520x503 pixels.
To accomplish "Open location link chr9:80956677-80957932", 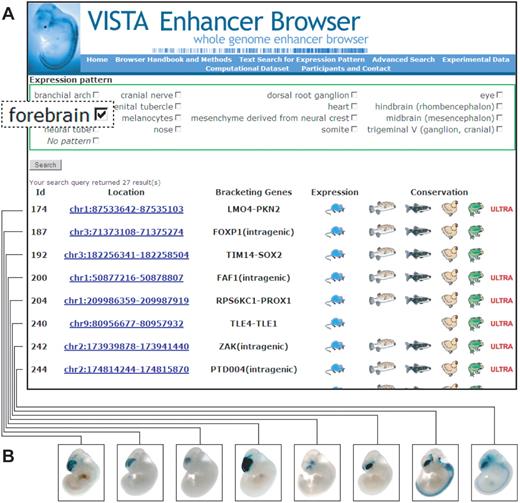I will (126, 324).
